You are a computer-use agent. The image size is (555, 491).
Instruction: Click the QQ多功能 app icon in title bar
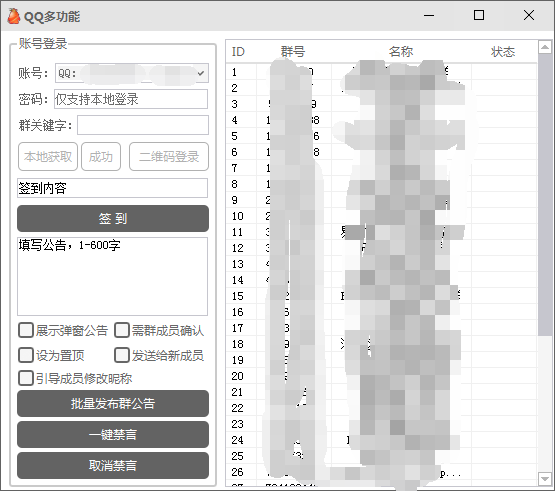point(13,16)
